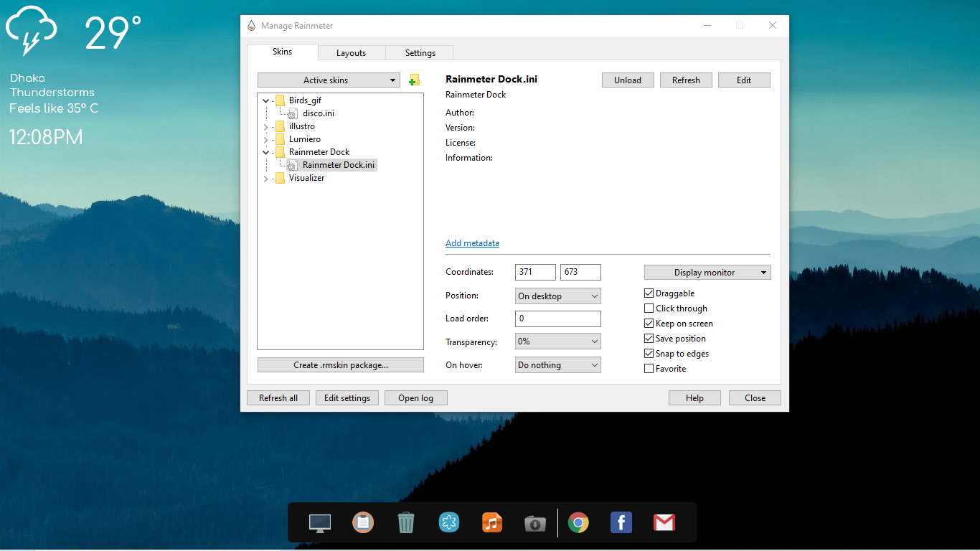
Task: Open Facebook from the dock
Action: point(621,523)
